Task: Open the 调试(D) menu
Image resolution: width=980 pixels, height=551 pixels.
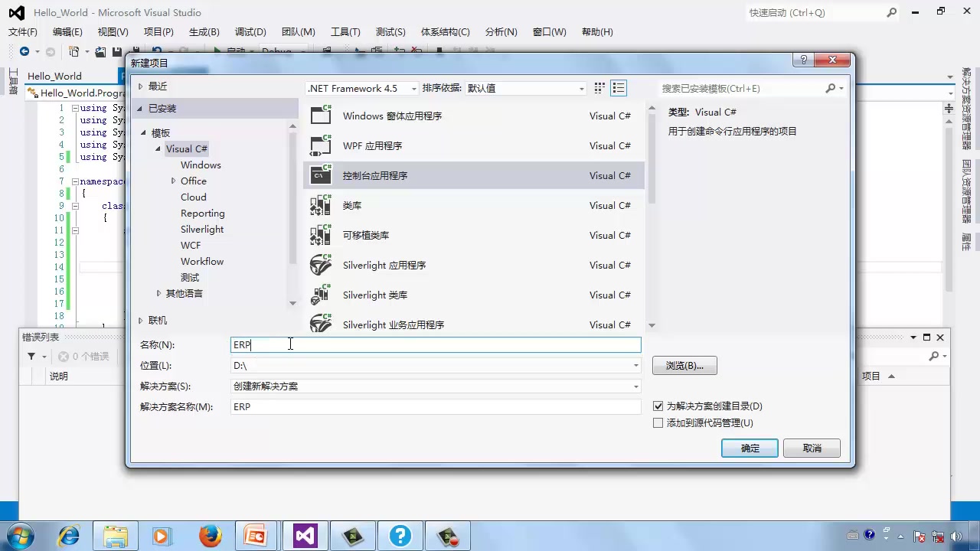Action: (x=250, y=32)
